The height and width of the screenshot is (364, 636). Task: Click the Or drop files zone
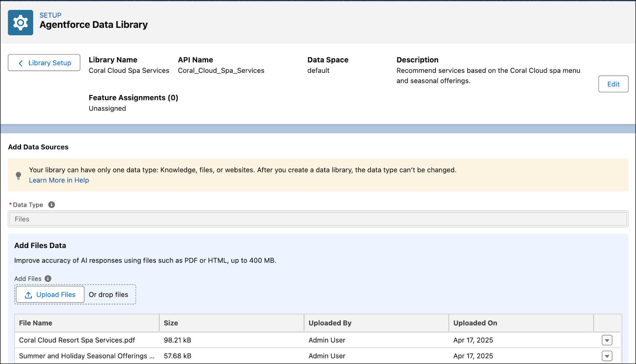(x=109, y=294)
